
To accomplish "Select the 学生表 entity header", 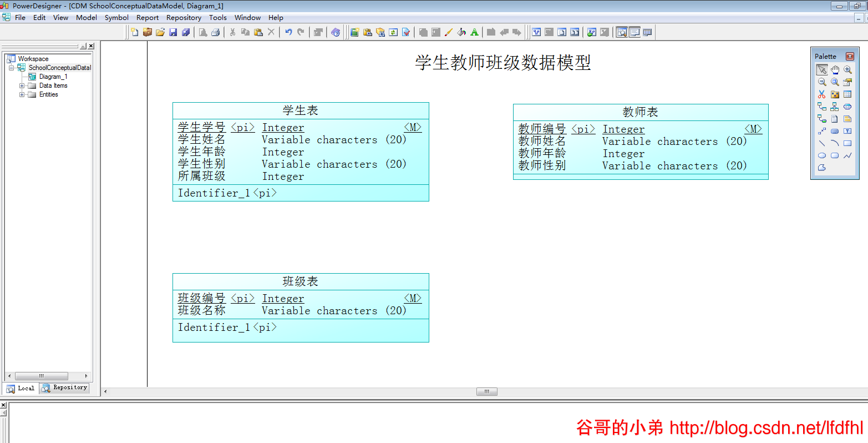I will [301, 110].
